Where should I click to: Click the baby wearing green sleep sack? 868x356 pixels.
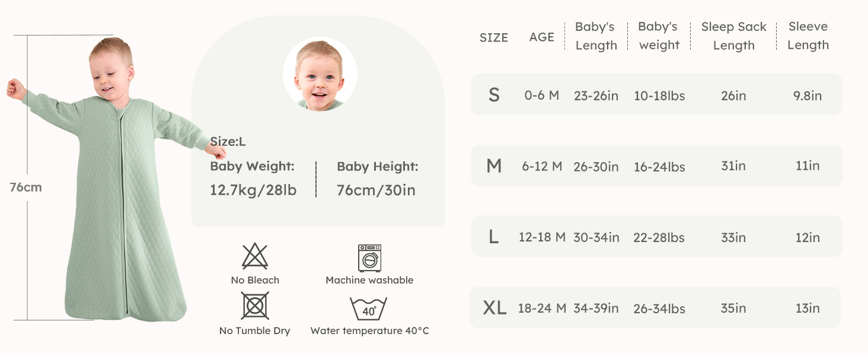119,178
